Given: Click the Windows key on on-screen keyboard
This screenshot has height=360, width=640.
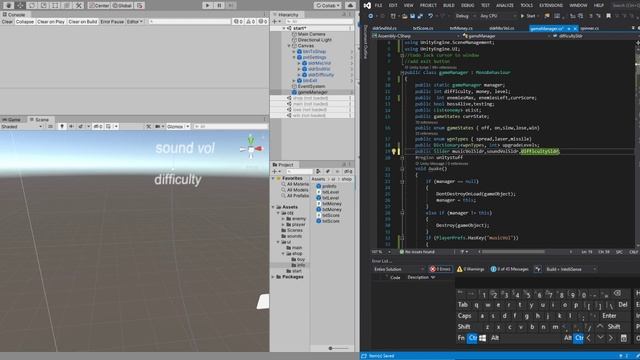Looking at the screenshot, I should 482,338.
